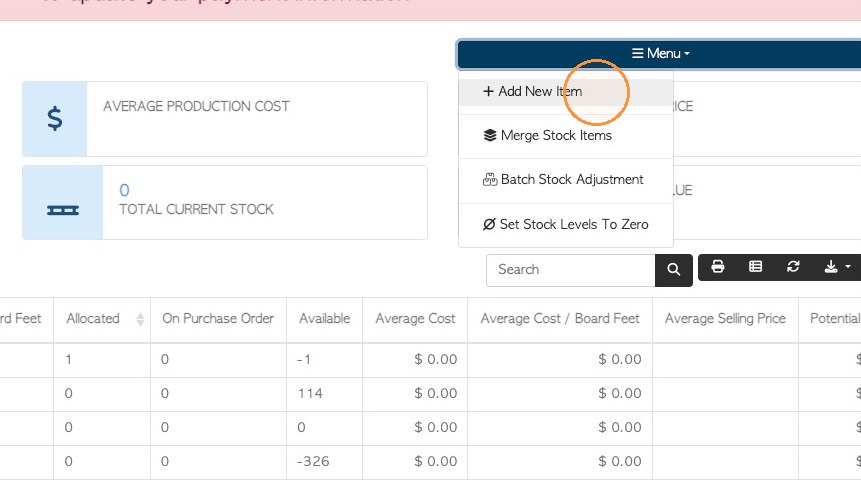The height and width of the screenshot is (480, 861).
Task: Click the Available cell showing -326
Action: (325, 462)
